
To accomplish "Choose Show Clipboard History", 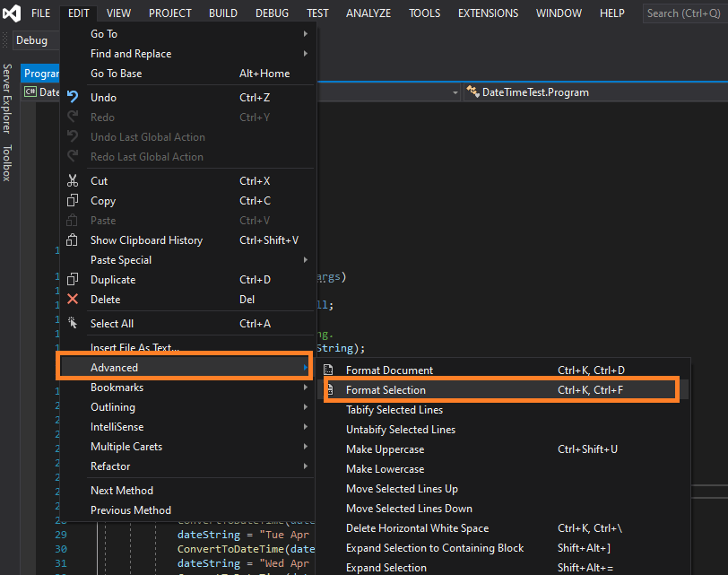I will click(x=188, y=240).
